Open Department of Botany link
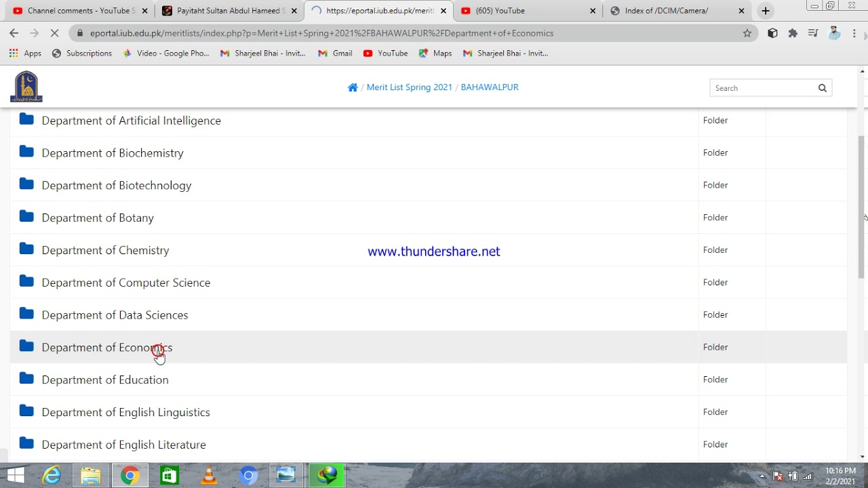 [98, 218]
